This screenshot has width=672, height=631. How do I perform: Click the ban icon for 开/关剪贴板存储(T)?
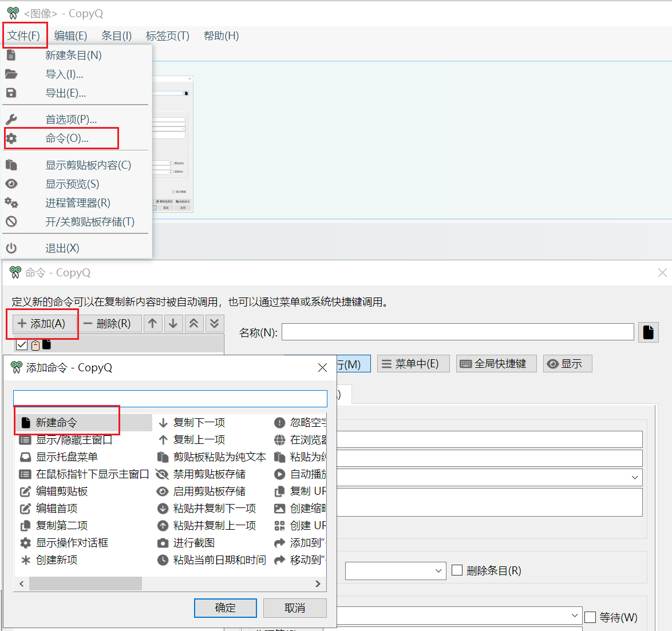tap(11, 221)
